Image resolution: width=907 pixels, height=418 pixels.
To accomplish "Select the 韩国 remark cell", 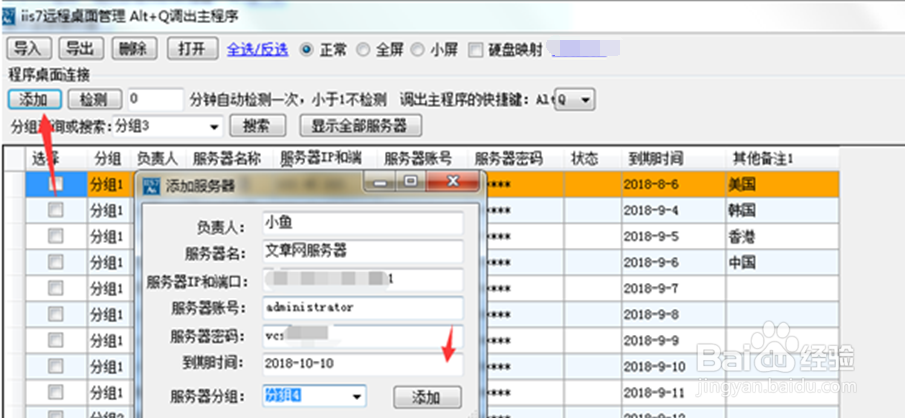I will (782, 210).
